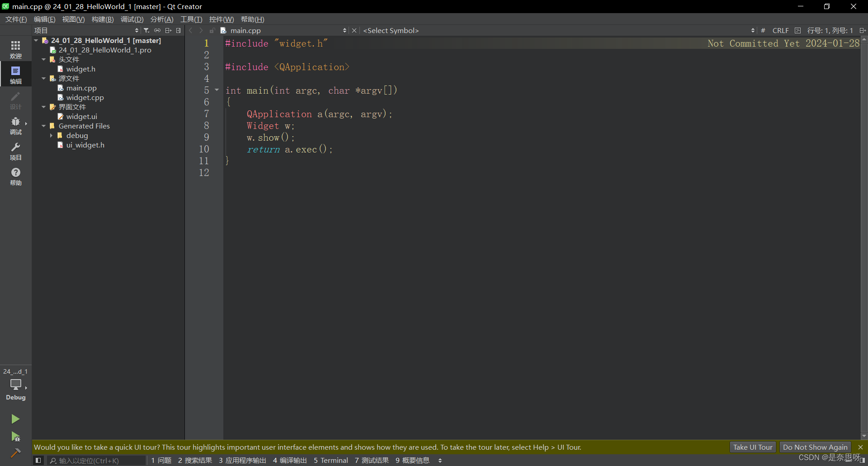Click the locator input field (Ctrl+K)
The height and width of the screenshot is (466, 868).
pos(97,460)
